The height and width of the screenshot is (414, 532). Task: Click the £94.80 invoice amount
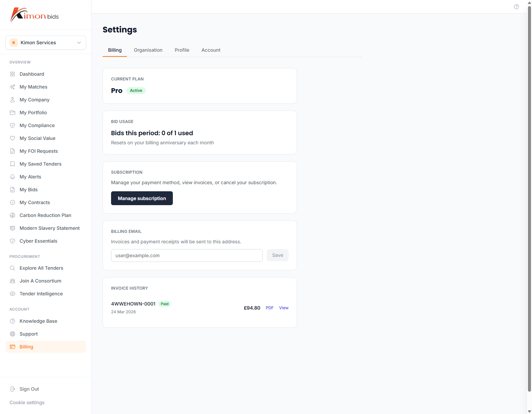(252, 308)
